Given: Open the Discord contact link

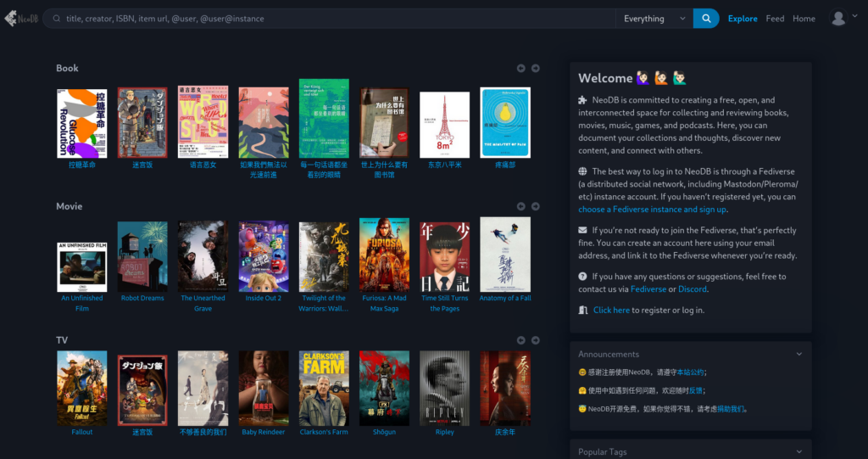Looking at the screenshot, I should pyautogui.click(x=692, y=289).
